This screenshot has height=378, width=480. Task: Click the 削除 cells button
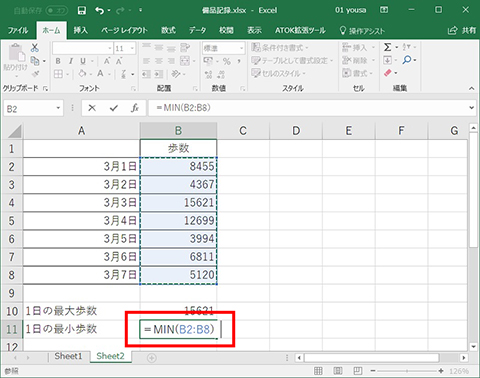pos(359,61)
